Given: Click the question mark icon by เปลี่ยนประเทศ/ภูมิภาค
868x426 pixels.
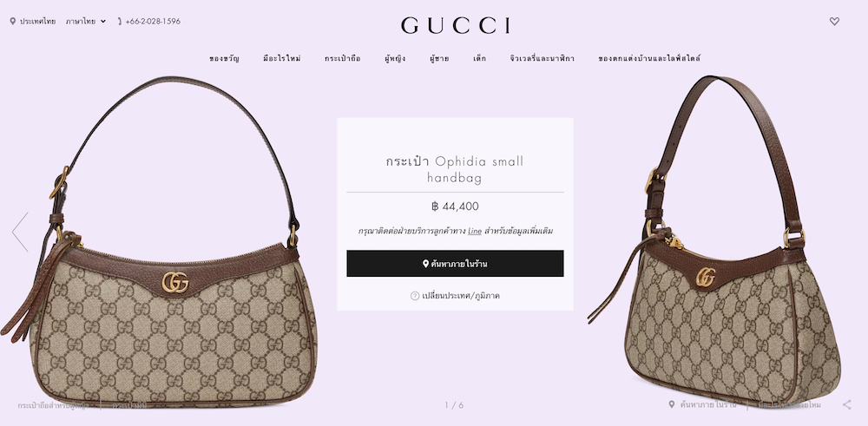Looking at the screenshot, I should coord(415,296).
